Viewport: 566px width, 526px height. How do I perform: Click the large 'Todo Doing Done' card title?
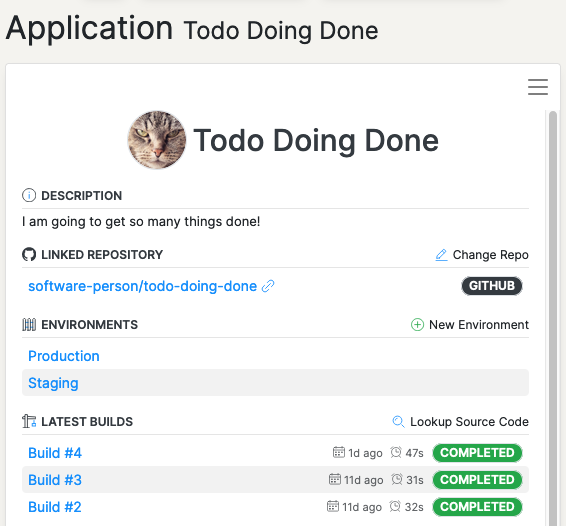pos(316,141)
